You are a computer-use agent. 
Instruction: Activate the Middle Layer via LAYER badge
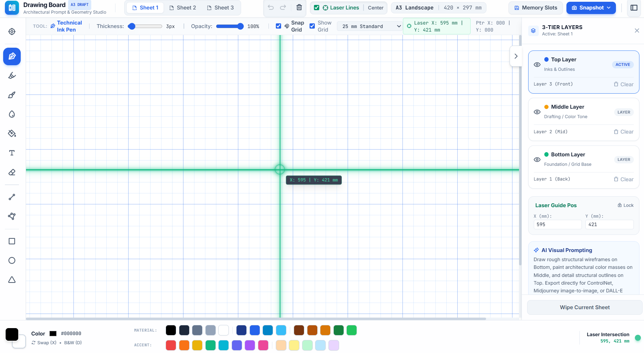[x=624, y=112]
